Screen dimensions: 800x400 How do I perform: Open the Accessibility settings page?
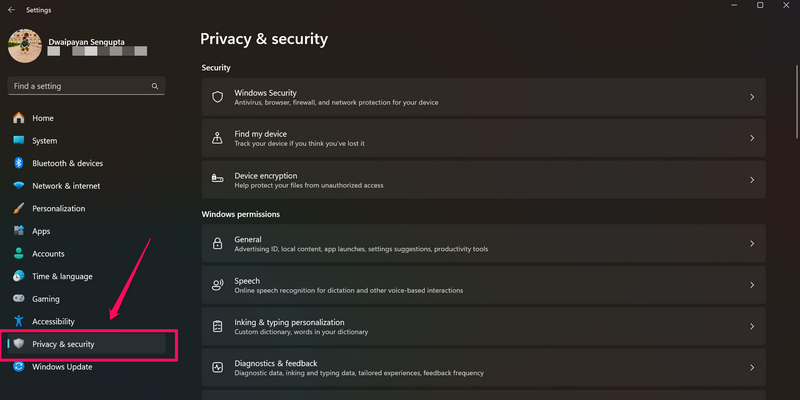click(53, 322)
